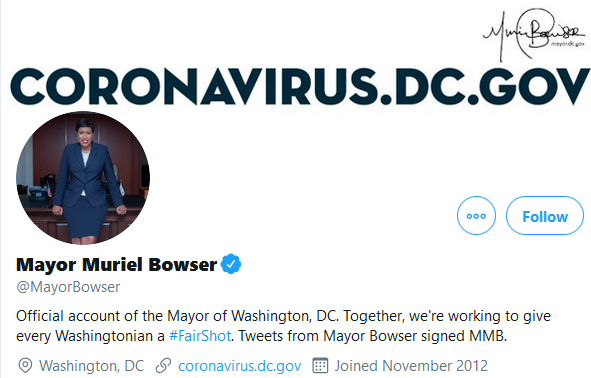The image size is (591, 378).
Task: Click the @MayorBowser handle text
Action: 68,287
